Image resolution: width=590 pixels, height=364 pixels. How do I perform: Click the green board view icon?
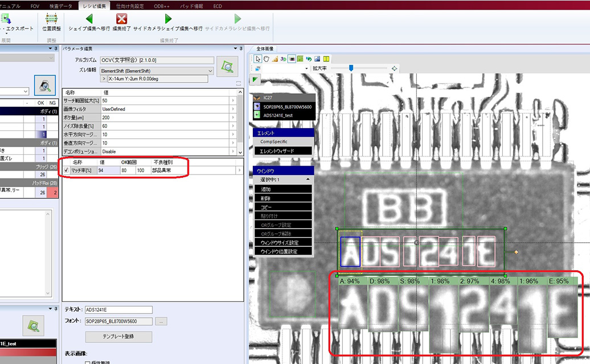tap(300, 59)
